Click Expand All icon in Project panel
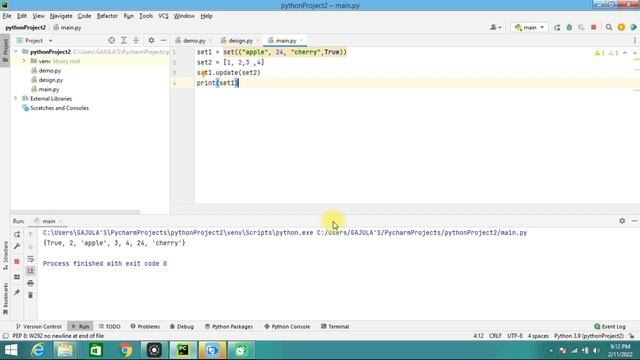The image size is (640, 360). [x=124, y=40]
